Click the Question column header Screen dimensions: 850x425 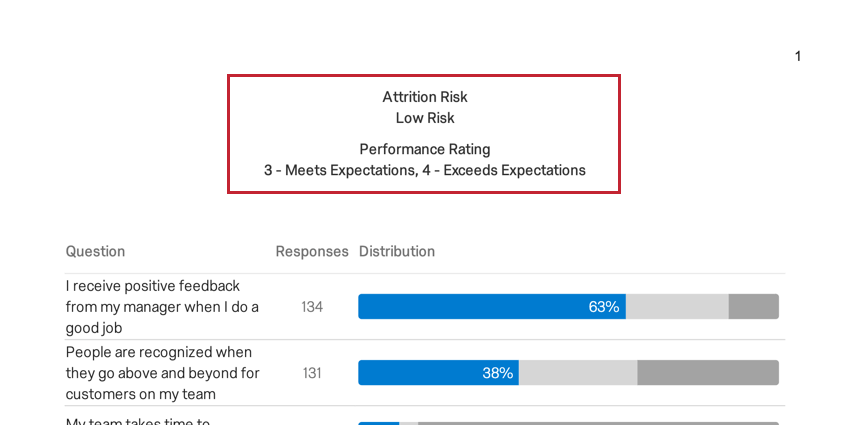[x=96, y=252]
